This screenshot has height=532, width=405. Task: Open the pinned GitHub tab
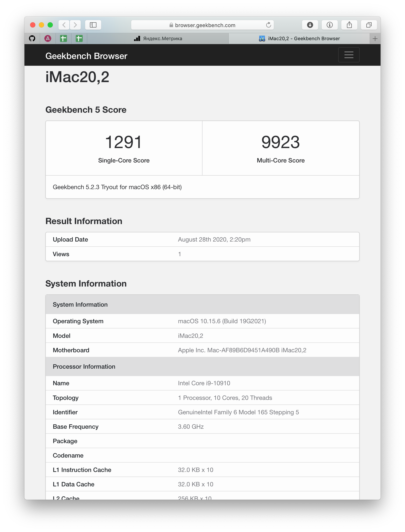tap(32, 38)
